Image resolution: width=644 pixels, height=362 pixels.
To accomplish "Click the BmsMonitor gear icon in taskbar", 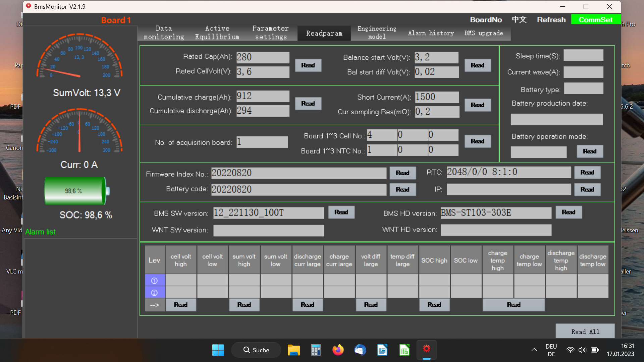I will 426,349.
